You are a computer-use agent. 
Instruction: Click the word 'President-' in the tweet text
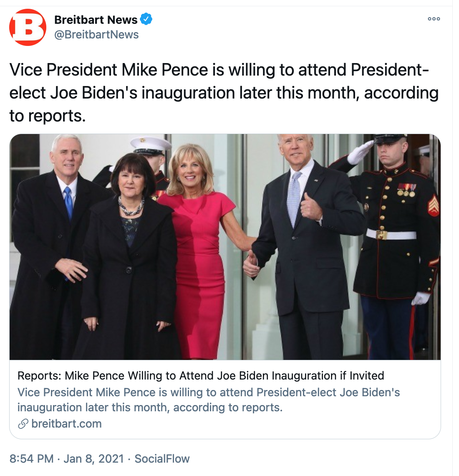pyautogui.click(x=390, y=70)
